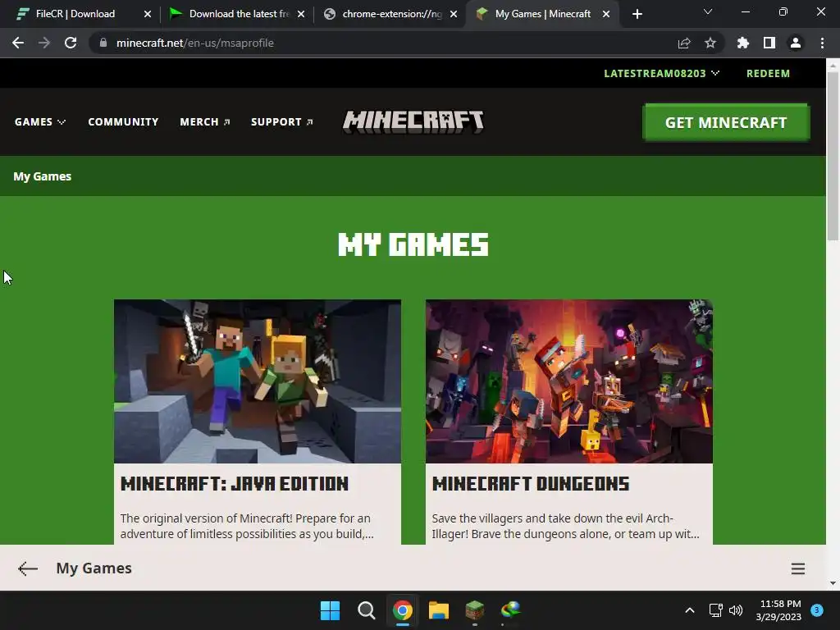This screenshot has width=840, height=630.
Task: Expand the GAMES menu
Action: [x=40, y=122]
